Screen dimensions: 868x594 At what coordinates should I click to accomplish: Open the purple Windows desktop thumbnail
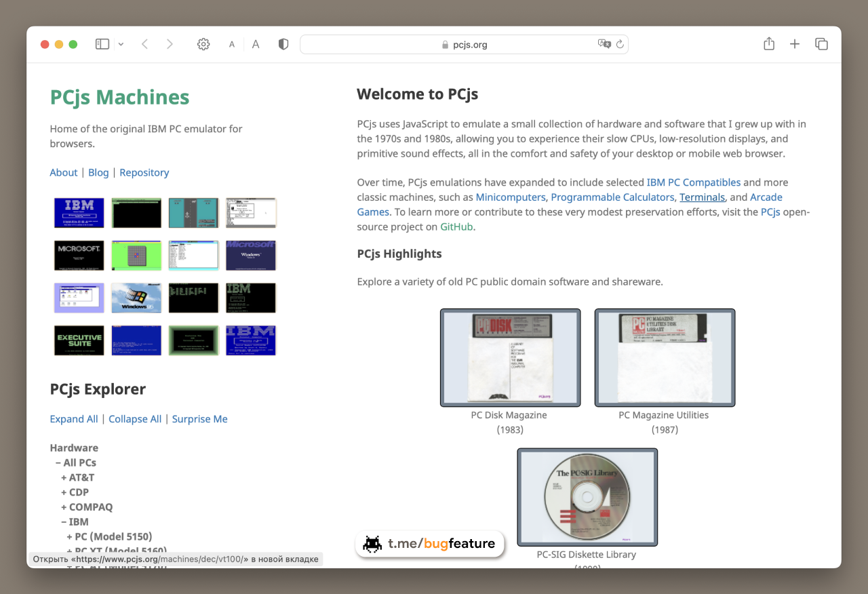click(79, 298)
